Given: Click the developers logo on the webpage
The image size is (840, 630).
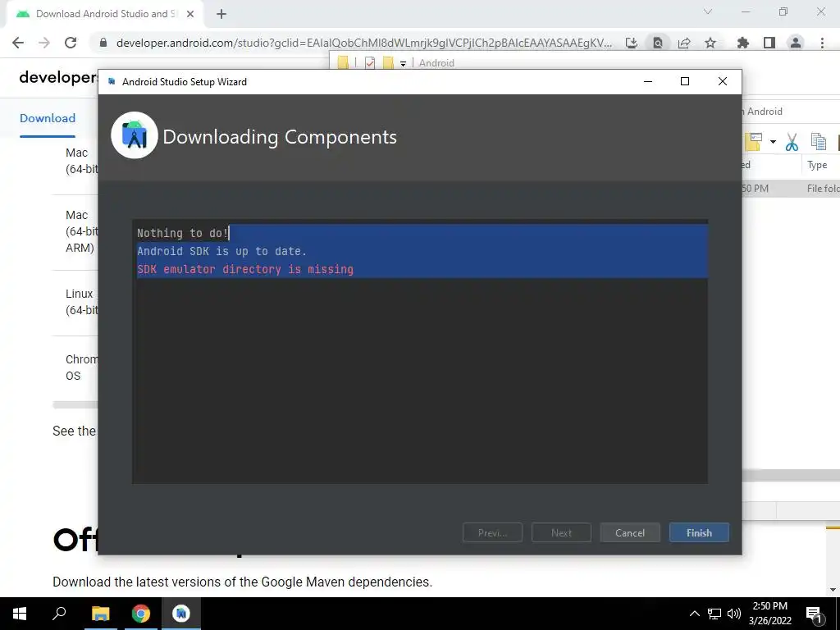Looking at the screenshot, I should click(x=58, y=78).
